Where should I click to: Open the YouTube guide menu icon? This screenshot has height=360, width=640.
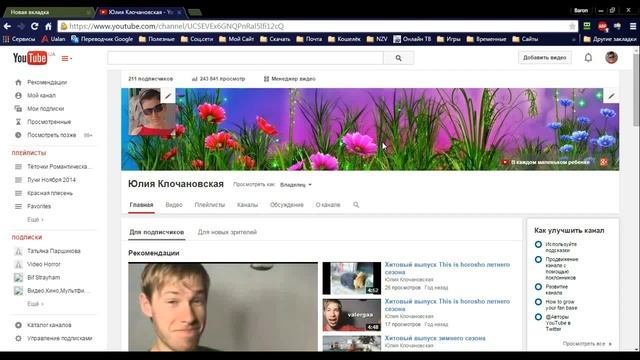67,59
